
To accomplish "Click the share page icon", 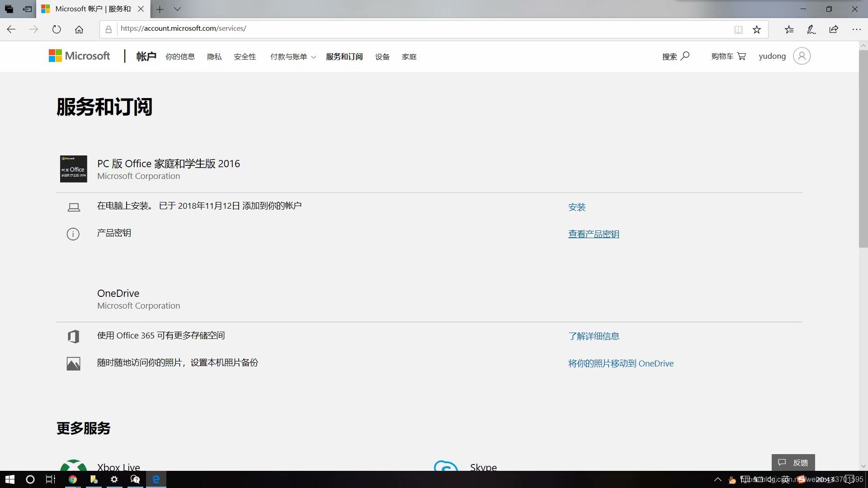I will (834, 29).
